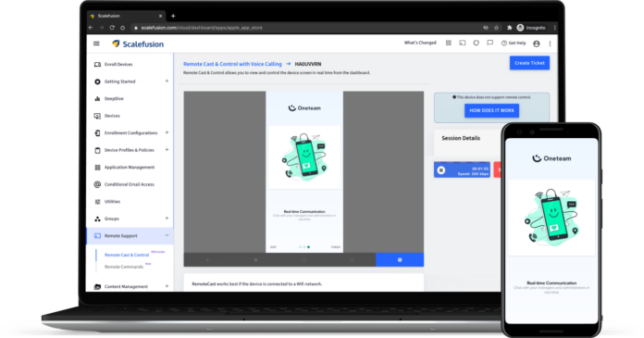Click browser back arrow

coord(91,28)
